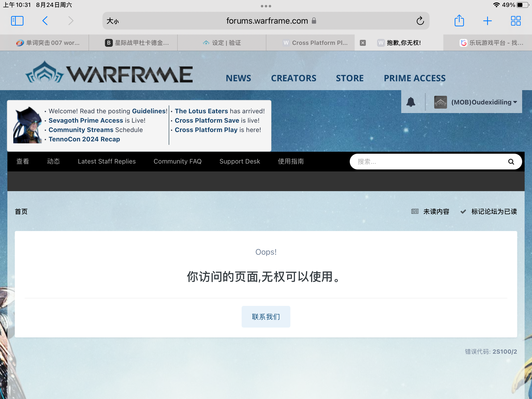532x399 pixels.
Task: Open the CREATORS page
Action: click(294, 78)
